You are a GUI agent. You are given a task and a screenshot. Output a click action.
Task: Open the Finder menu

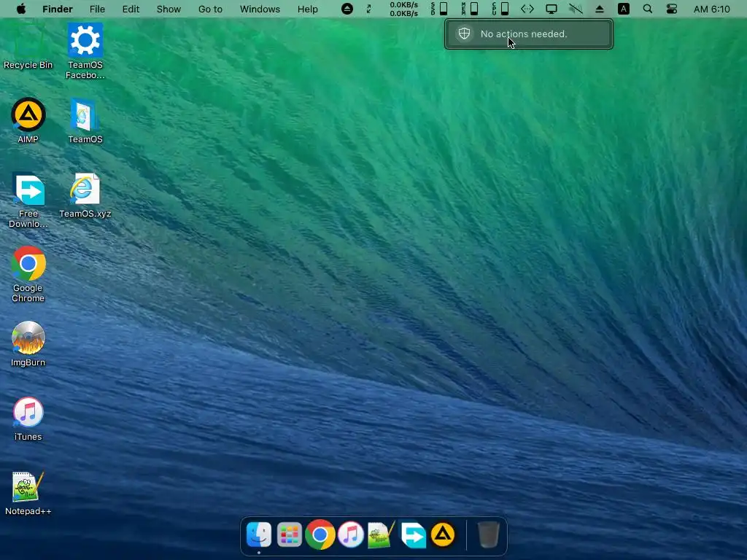57,9
